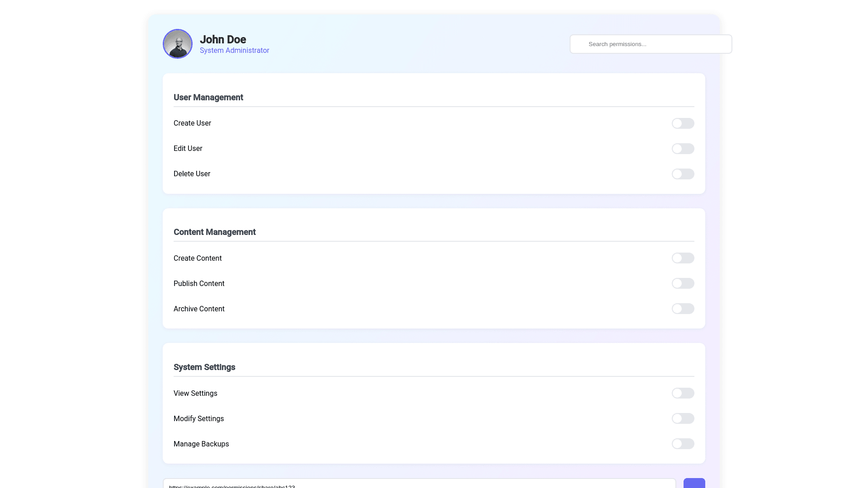Enable View Settings permission
Screen dimensions: 868x488
coord(683,393)
